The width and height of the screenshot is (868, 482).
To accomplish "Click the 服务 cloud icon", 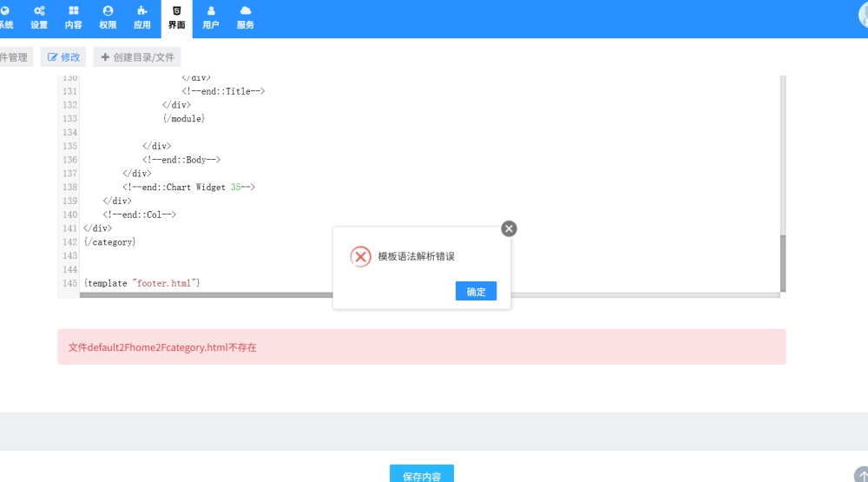I will pyautogui.click(x=245, y=11).
